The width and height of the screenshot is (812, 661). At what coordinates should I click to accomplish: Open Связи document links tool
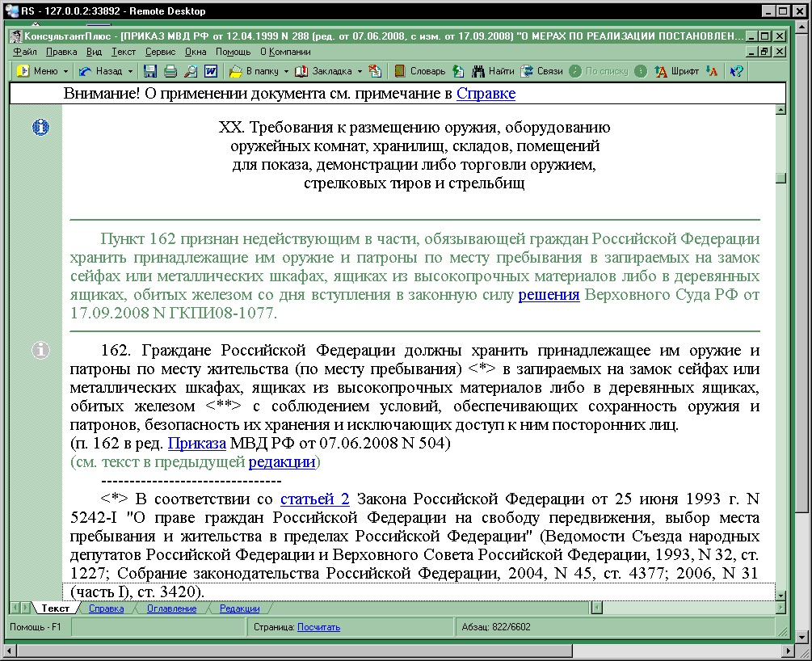[x=541, y=71]
